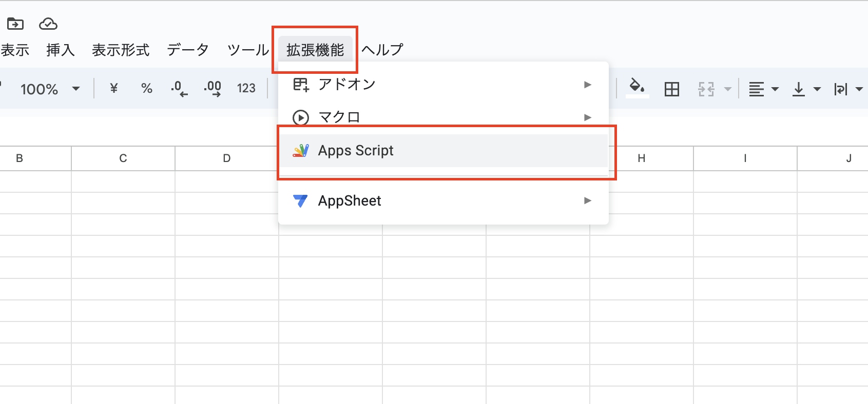Screen dimensions: 868x404
Task: Open the 123 number format menu
Action: (246, 89)
